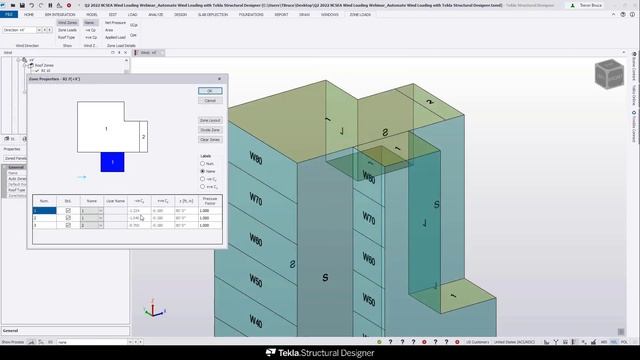
Task: Select the Num cell of table row 1
Action: [x=44, y=211]
